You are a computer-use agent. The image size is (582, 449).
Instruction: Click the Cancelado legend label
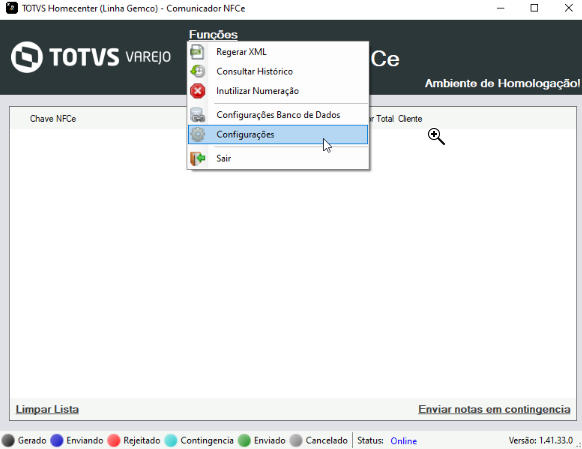pos(326,440)
